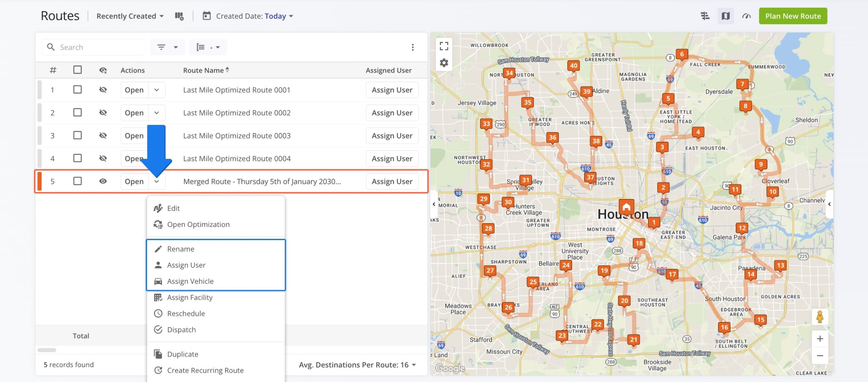Select Rename from the context menu

181,249
